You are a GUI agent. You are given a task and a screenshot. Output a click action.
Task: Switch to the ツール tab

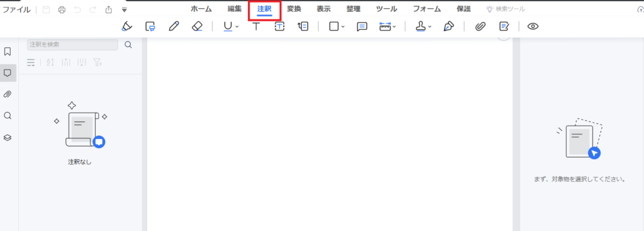(x=387, y=9)
